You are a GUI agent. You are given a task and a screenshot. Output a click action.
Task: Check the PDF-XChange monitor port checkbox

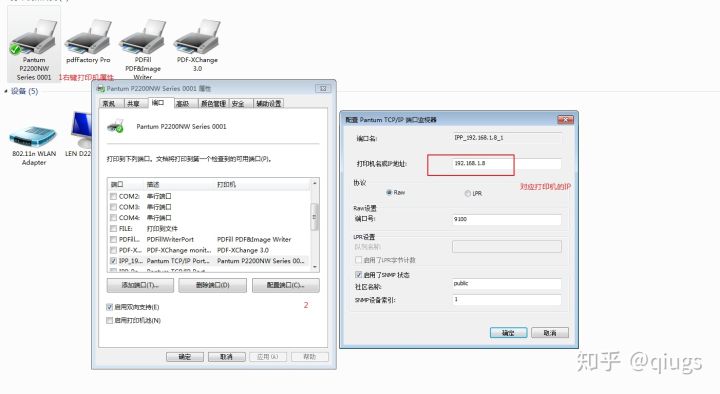coord(113,250)
